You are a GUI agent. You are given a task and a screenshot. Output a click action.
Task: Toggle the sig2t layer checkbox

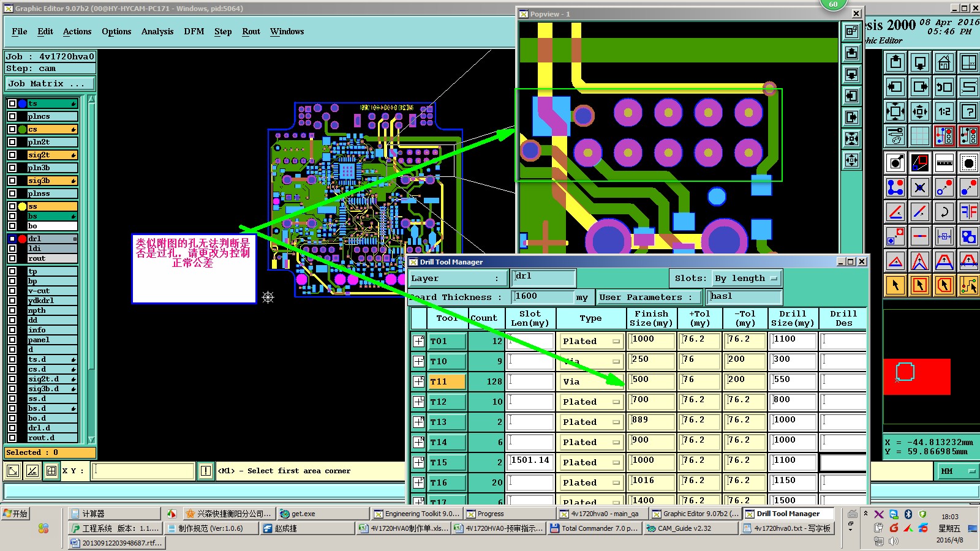(x=12, y=155)
